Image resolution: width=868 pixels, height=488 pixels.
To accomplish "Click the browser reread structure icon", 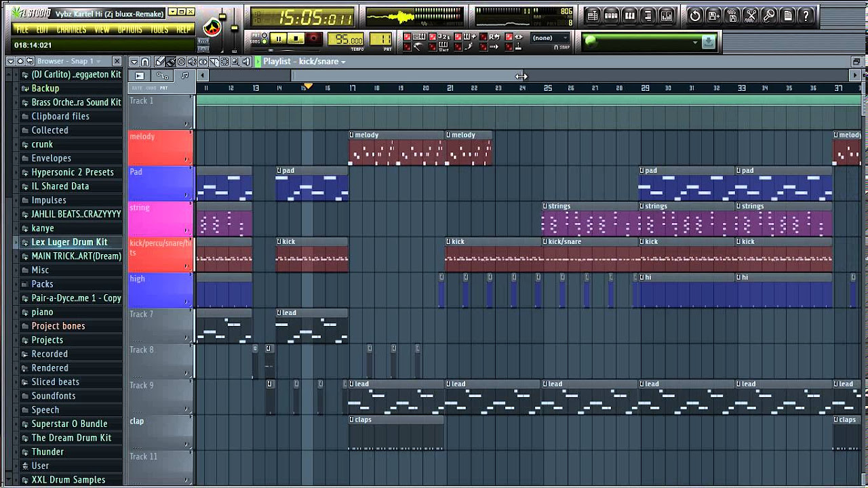I will (30, 61).
